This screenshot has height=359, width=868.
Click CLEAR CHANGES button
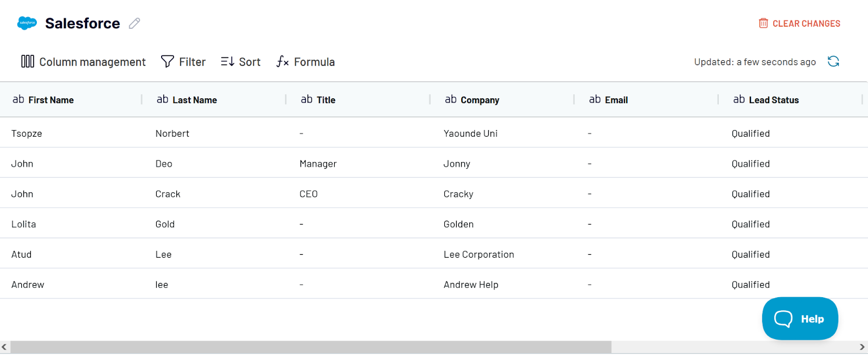(x=800, y=23)
